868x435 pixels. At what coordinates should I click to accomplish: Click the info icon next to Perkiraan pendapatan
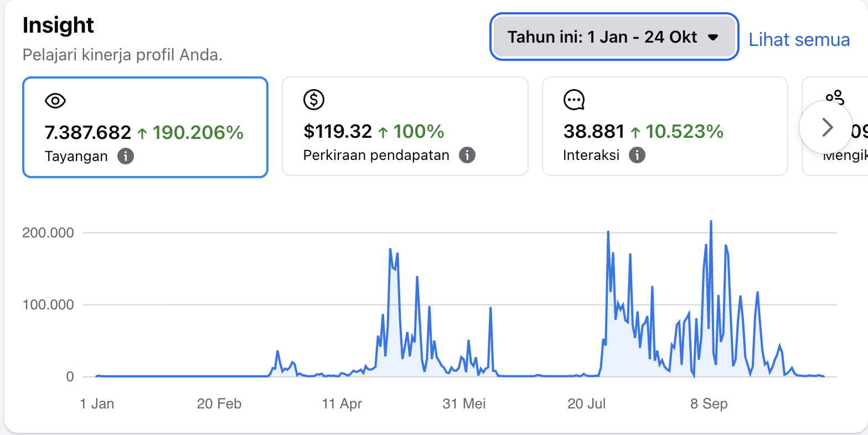(x=467, y=155)
